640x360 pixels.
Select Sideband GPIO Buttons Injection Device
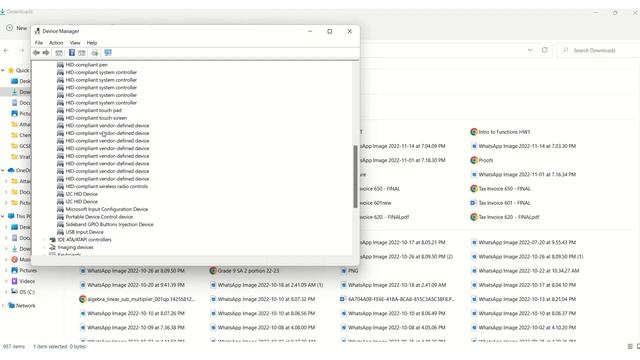point(109,224)
